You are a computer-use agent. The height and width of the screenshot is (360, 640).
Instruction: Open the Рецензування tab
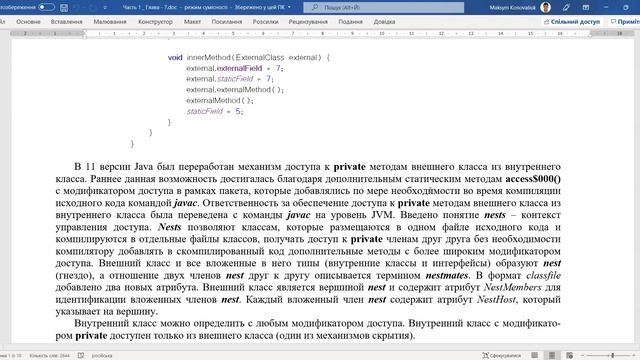(308, 22)
